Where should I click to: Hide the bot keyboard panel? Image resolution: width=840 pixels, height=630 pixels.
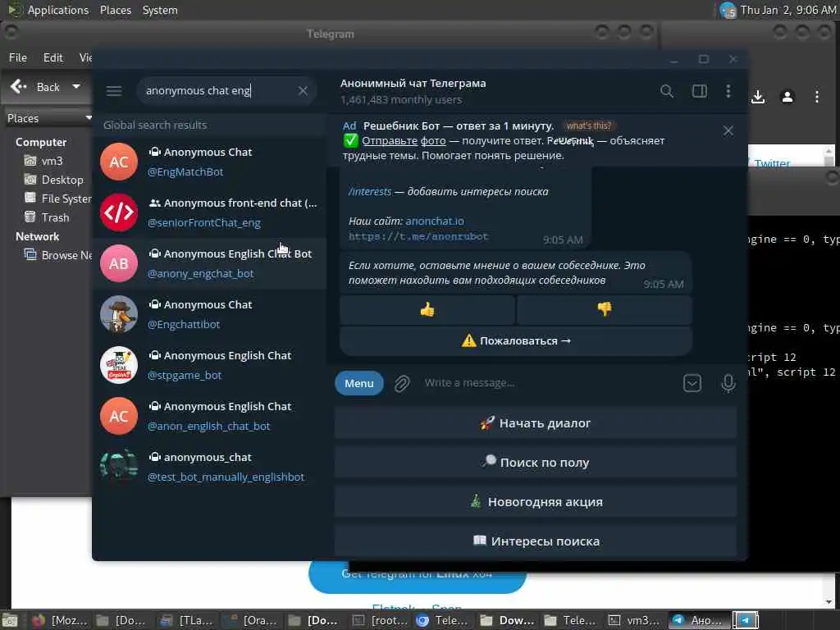click(692, 383)
